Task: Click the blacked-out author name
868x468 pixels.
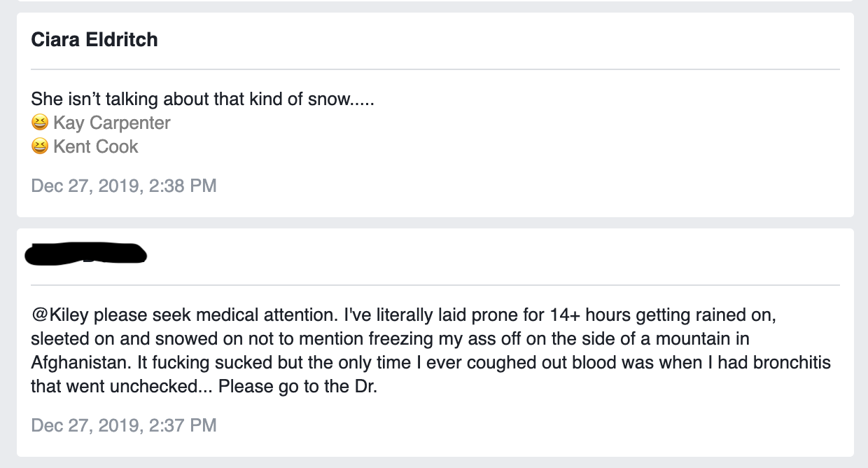Action: [x=85, y=254]
